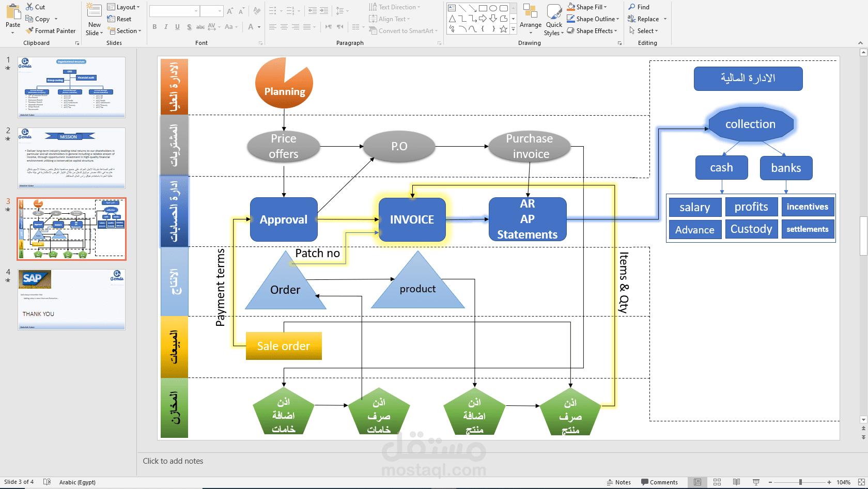
Task: Switch to Reading View
Action: [x=736, y=482]
